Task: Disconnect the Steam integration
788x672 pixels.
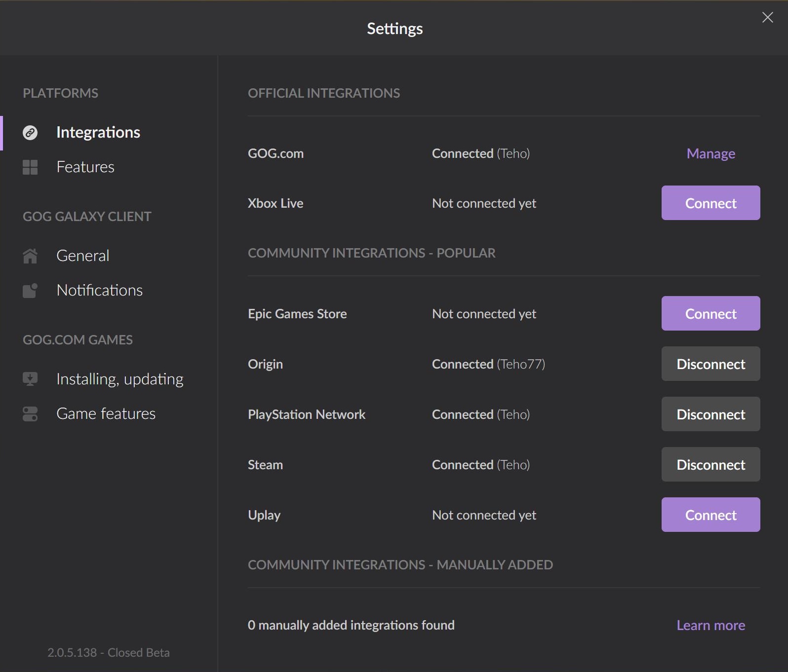Action: 711,464
